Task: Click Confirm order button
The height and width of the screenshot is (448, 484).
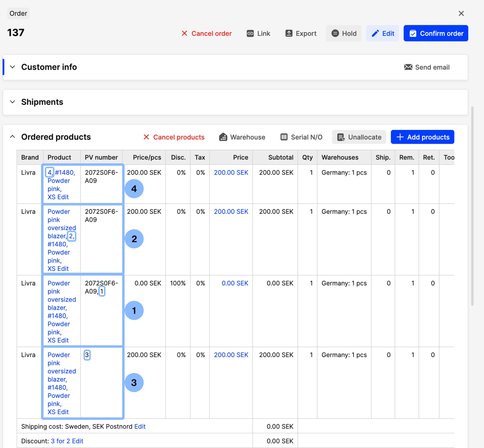Action: click(x=436, y=33)
